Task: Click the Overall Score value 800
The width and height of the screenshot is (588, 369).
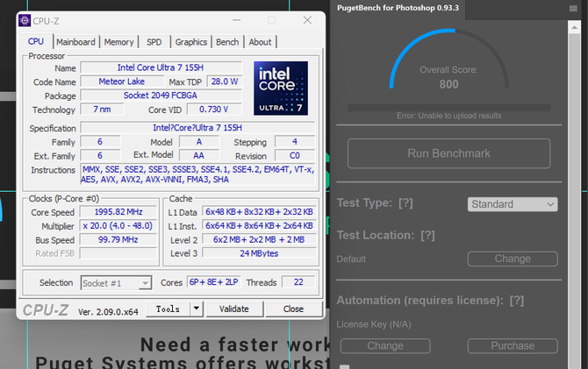Action: (448, 84)
